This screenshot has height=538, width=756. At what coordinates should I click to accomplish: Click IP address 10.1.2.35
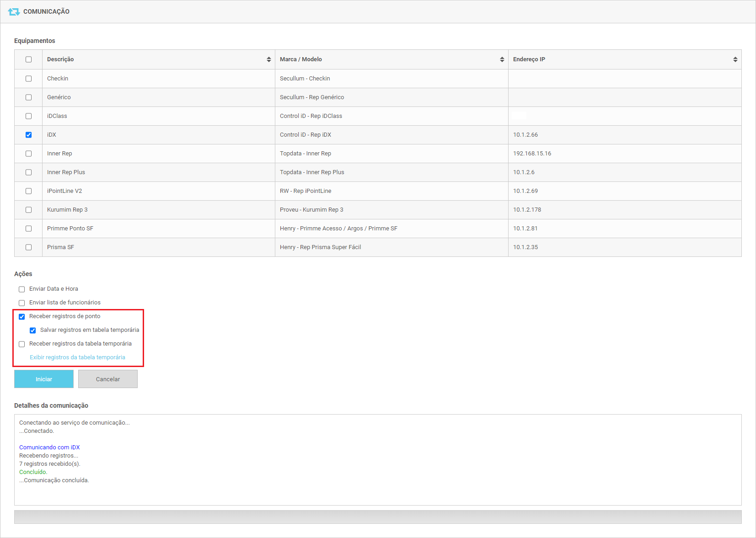coord(525,247)
